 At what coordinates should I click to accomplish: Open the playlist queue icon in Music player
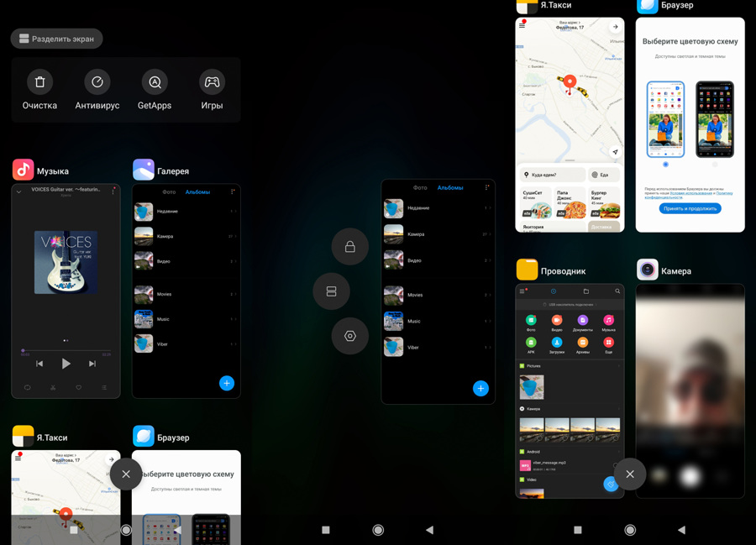pos(104,387)
